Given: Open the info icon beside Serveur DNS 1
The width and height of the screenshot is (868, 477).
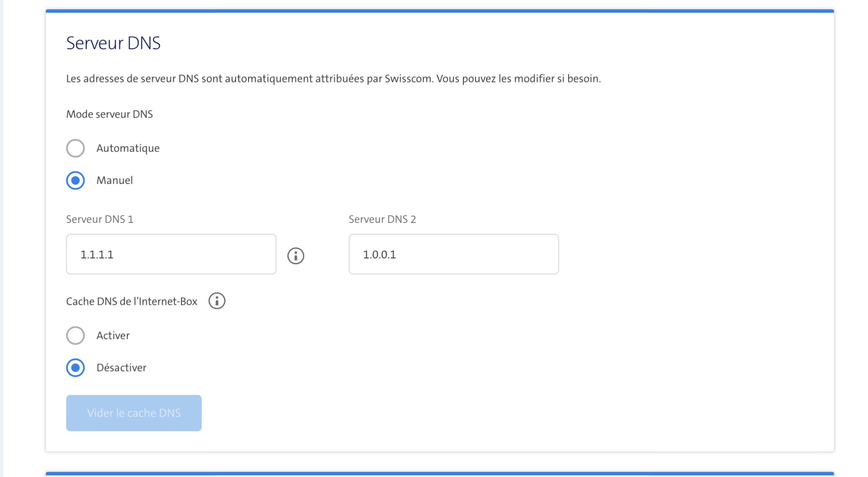Looking at the screenshot, I should [295, 256].
